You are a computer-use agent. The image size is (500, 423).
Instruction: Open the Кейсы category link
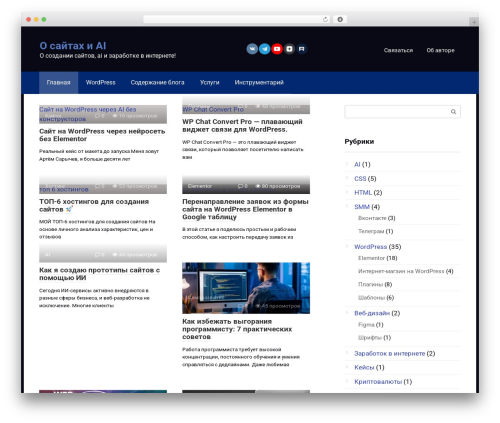[x=364, y=367]
